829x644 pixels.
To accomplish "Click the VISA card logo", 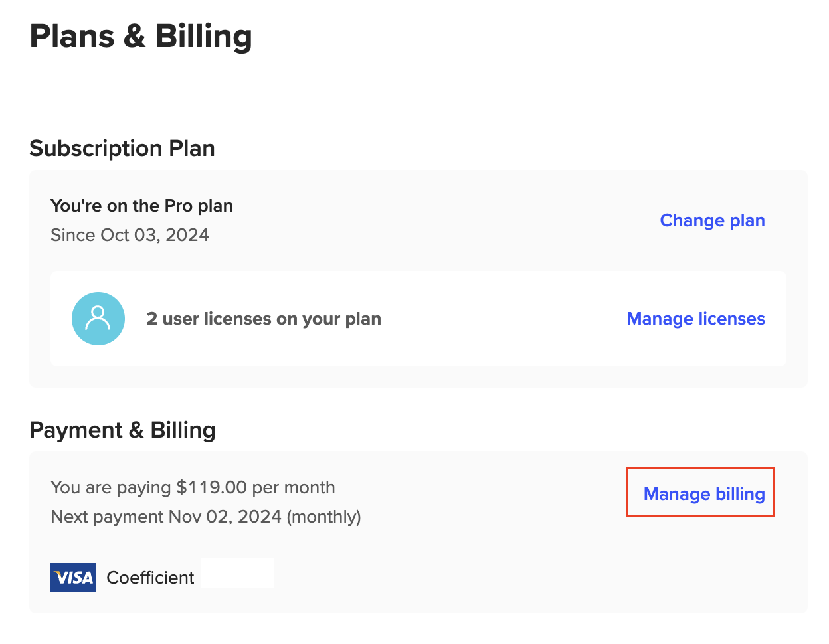I will pos(73,577).
